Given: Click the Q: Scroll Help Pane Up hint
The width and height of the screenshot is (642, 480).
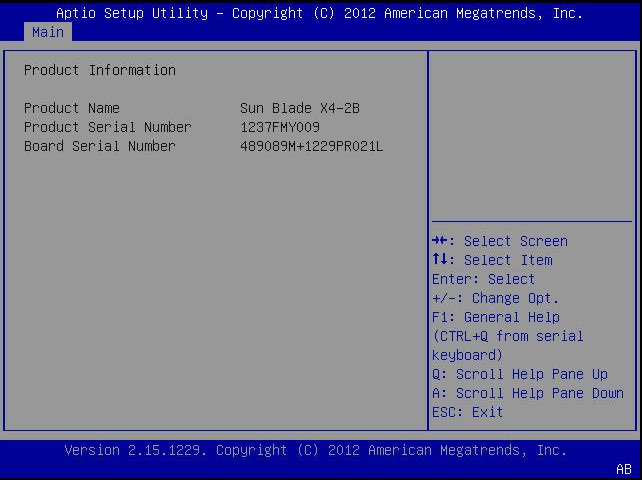Looking at the screenshot, I should click(x=520, y=374).
